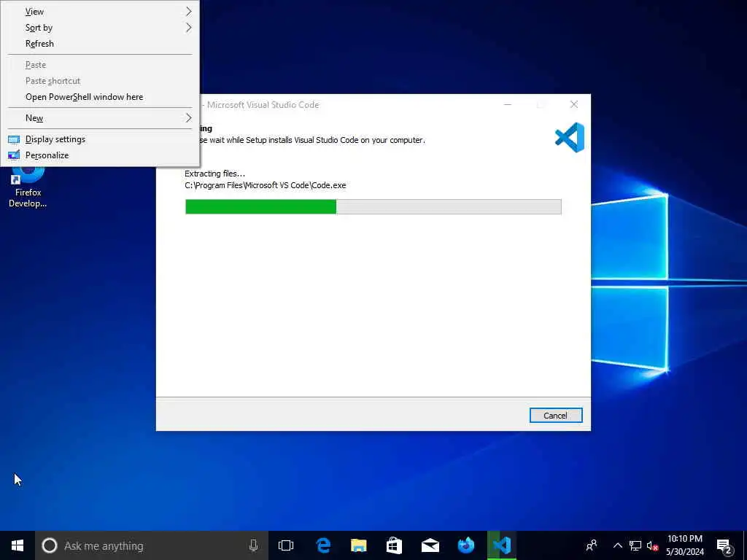
Task: Close the VS Code Setup window
Action: [x=574, y=104]
